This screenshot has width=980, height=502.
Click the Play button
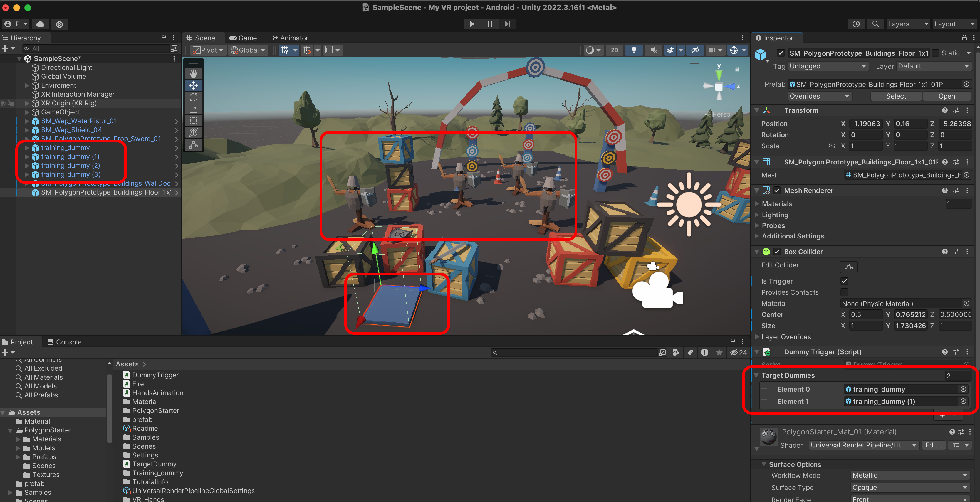(472, 24)
